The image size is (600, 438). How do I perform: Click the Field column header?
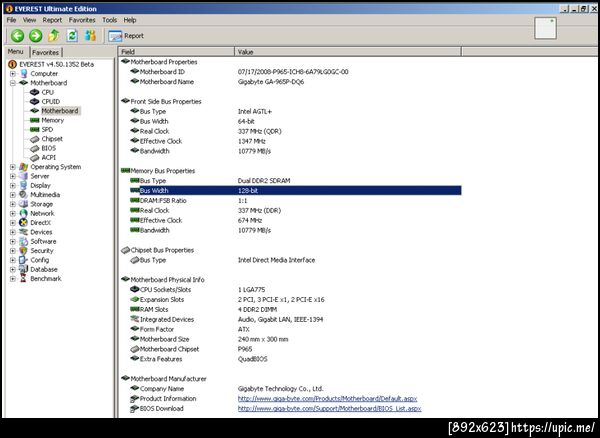176,52
